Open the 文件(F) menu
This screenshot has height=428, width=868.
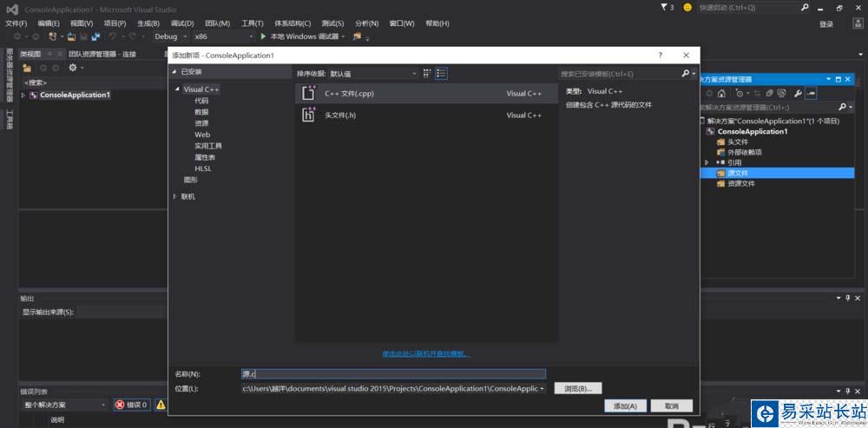[16, 23]
